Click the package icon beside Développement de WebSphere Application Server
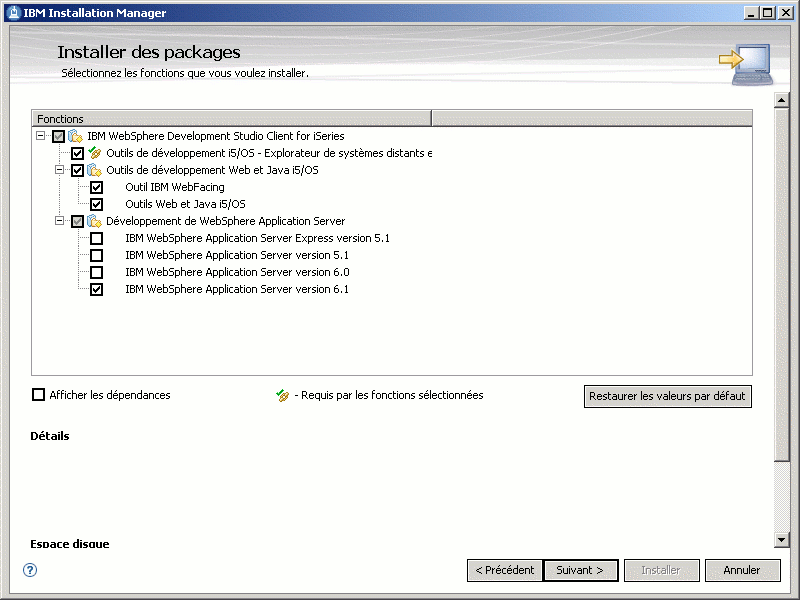This screenshot has height=600, width=800. (94, 221)
